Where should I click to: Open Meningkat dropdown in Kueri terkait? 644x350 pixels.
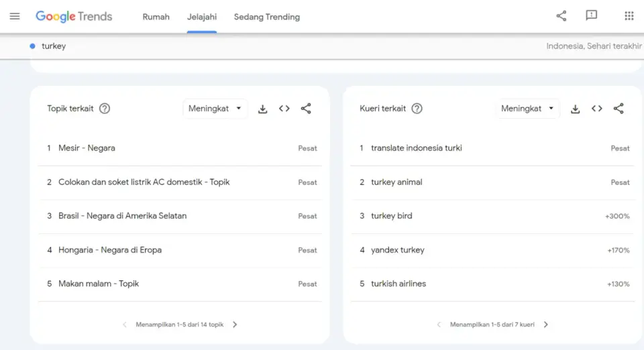pyautogui.click(x=527, y=109)
